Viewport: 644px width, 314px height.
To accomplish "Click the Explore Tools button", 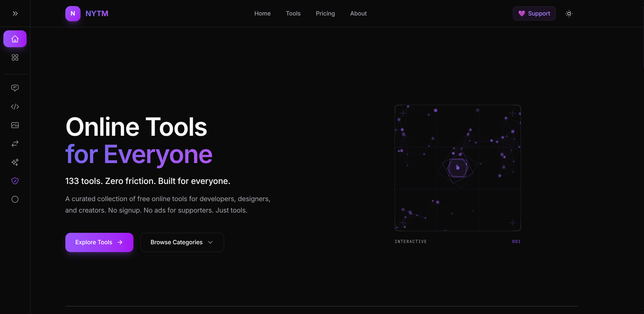I will (99, 242).
